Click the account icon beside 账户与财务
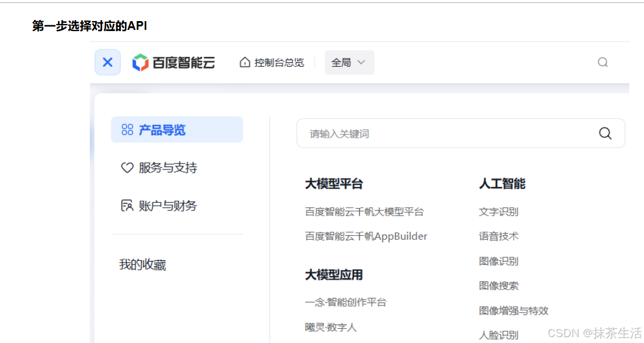 127,206
